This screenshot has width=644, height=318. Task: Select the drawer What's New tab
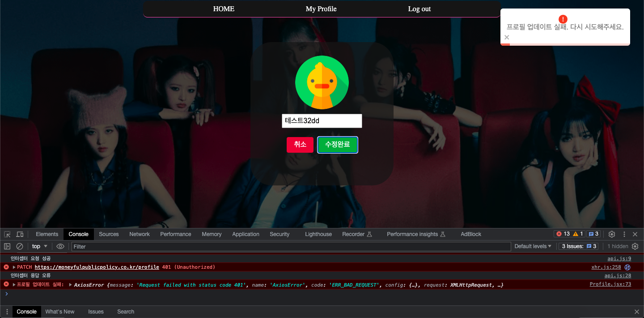60,312
